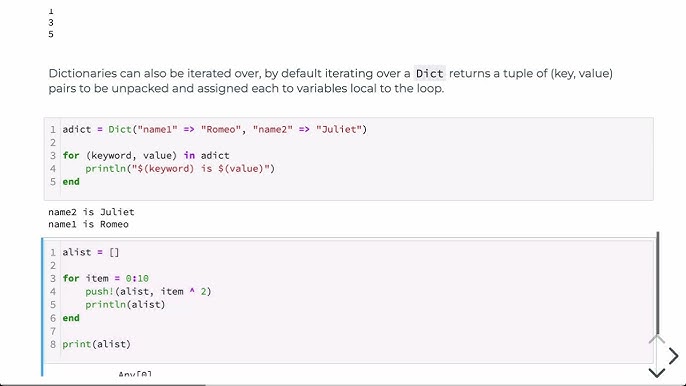The height and width of the screenshot is (386, 686).
Task: Click the println keyword-value line in first cell
Action: [180, 169]
